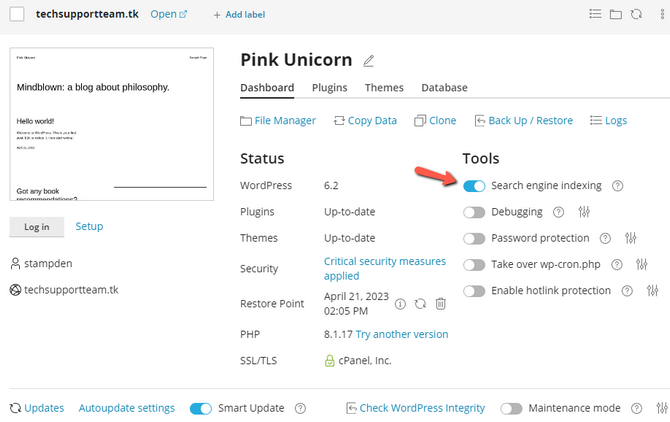The height and width of the screenshot is (422, 670).
Task: Click the website preview thumbnail
Action: 113,124
